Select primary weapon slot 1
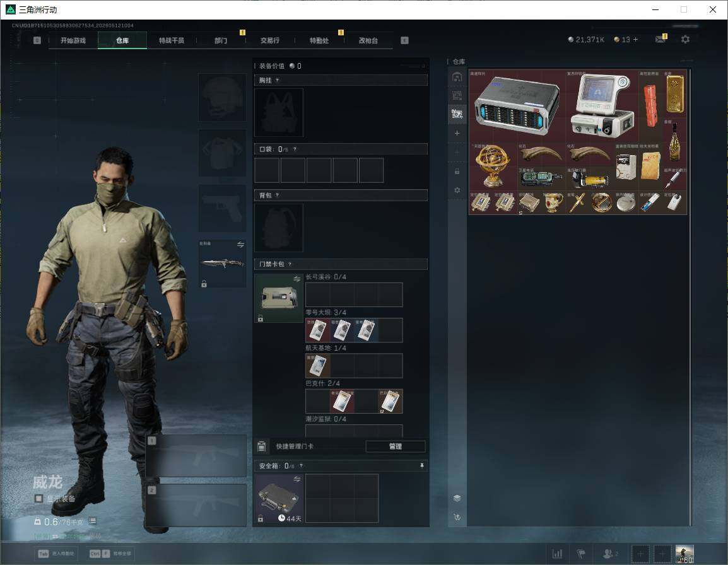The height and width of the screenshot is (565, 728). (196, 456)
